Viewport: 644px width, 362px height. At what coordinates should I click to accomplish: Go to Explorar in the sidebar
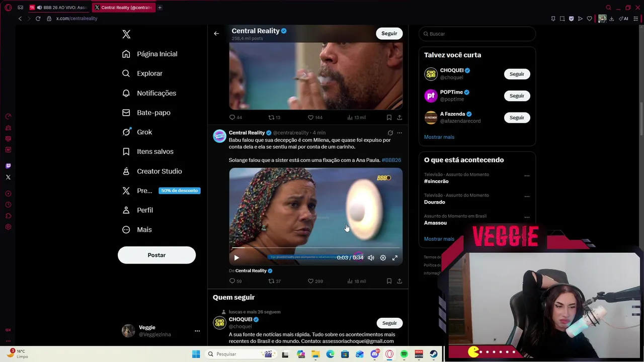coord(142,73)
